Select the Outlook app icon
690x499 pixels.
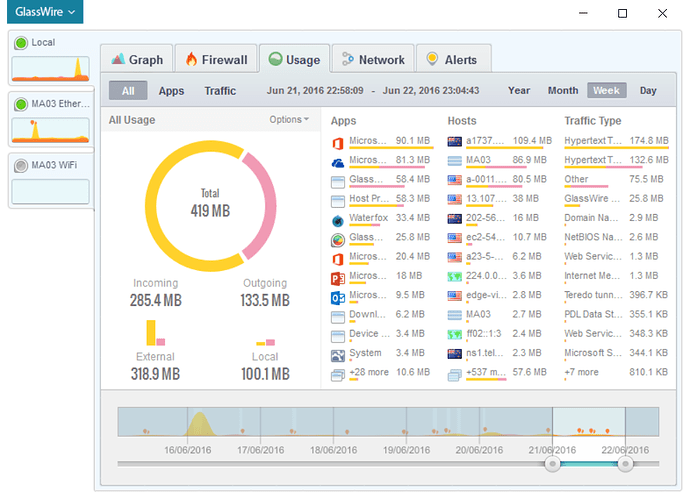339,296
